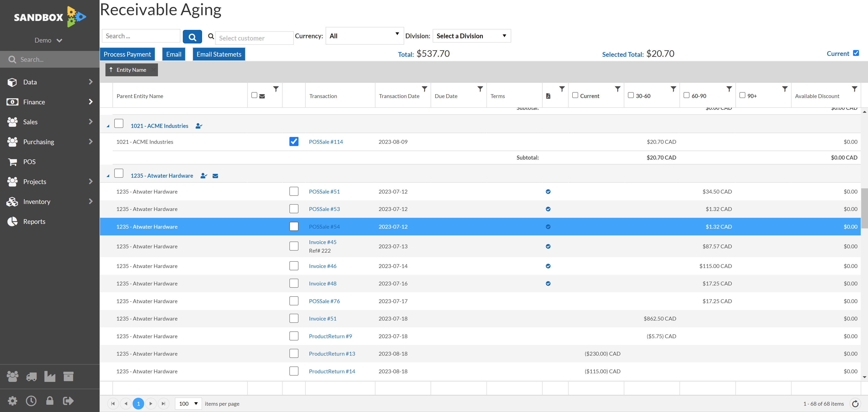Open settings gear icon
868x412 pixels.
tap(13, 401)
